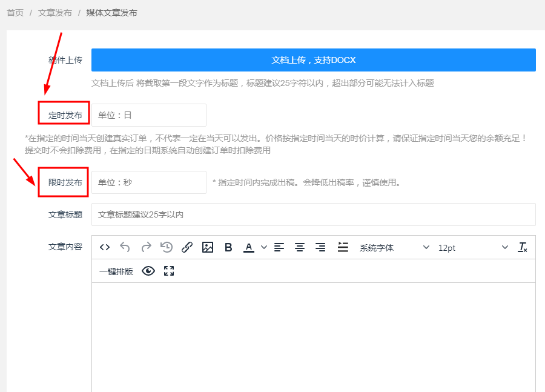Undo the last edit in editor

coord(125,247)
